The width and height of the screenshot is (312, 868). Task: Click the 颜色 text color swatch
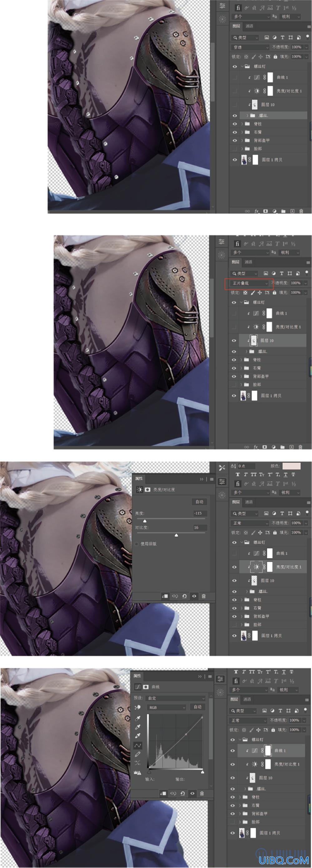click(291, 466)
